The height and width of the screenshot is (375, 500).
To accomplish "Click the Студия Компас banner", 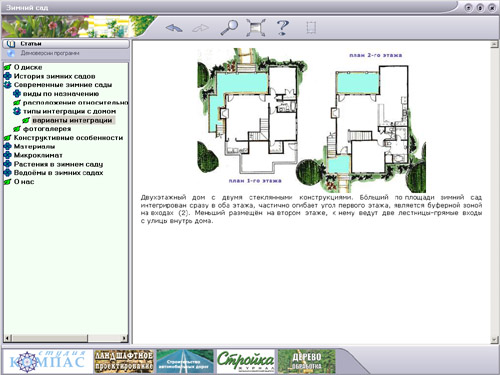I will [x=48, y=361].
